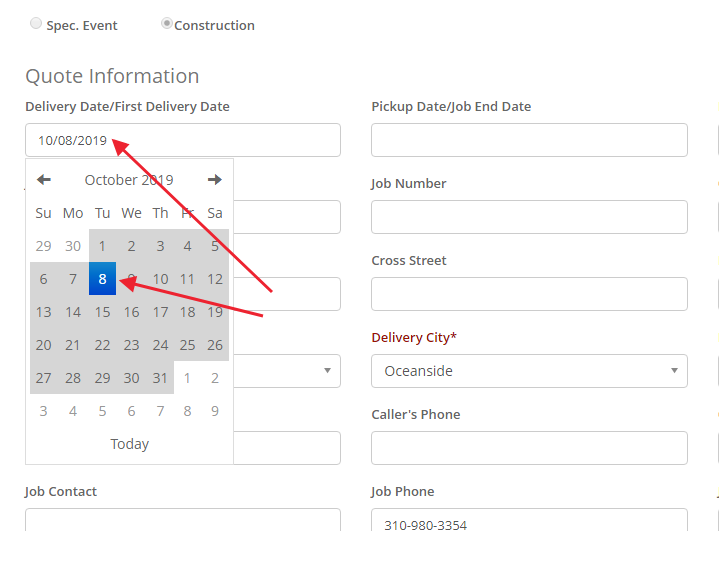Go to next month in calendar
This screenshot has width=719, height=572.
click(215, 179)
